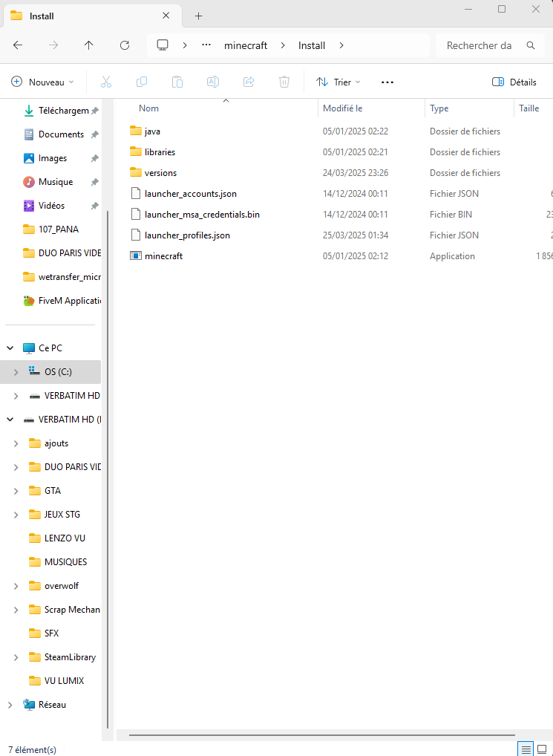Select launcher_msa_credentials.bin file
This screenshot has height=756, width=553.
pos(203,215)
